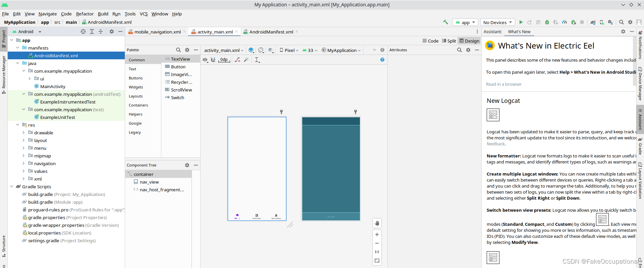
Task: Select the Layouts palette category
Action: [136, 96]
